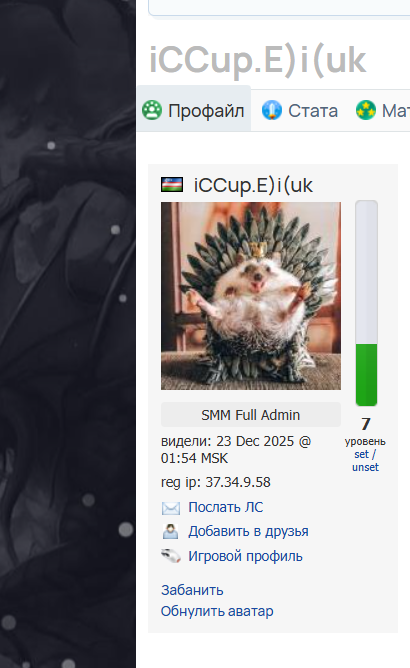Open the Профайл tab
Screen dimensions: 410x668
tap(193, 110)
